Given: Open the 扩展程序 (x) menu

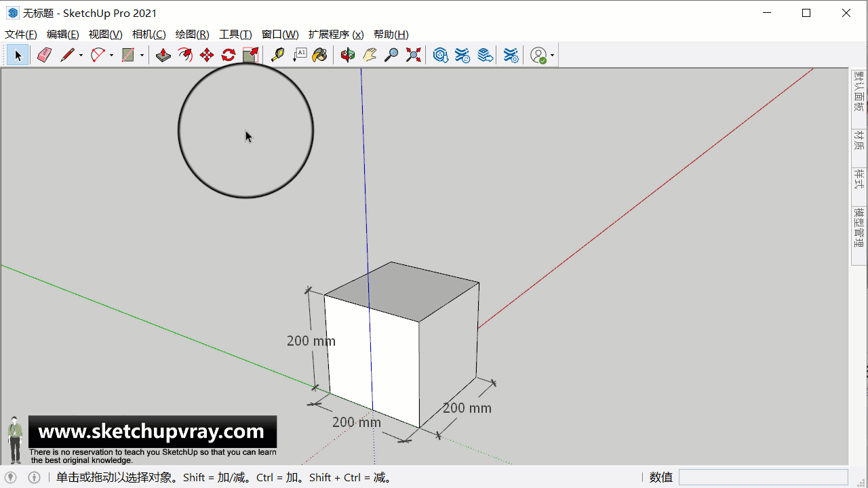Looking at the screenshot, I should [x=336, y=35].
